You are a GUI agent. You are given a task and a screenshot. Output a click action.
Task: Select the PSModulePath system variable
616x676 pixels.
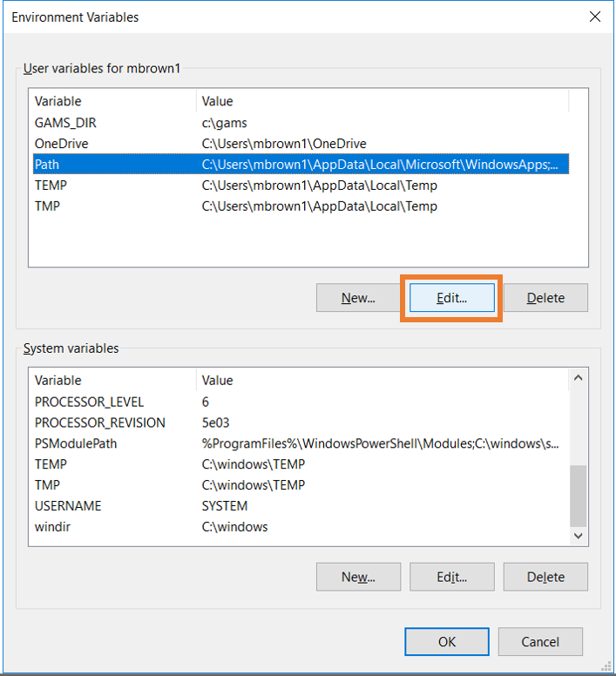(75, 443)
